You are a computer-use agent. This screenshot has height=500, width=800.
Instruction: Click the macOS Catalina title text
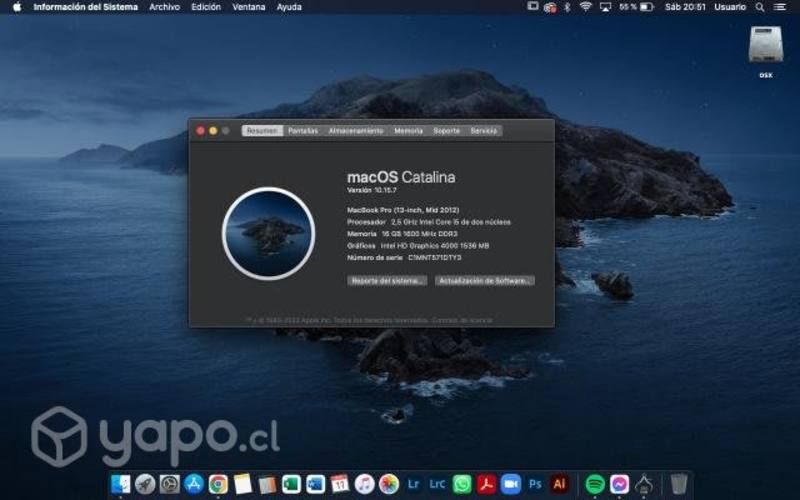(401, 177)
